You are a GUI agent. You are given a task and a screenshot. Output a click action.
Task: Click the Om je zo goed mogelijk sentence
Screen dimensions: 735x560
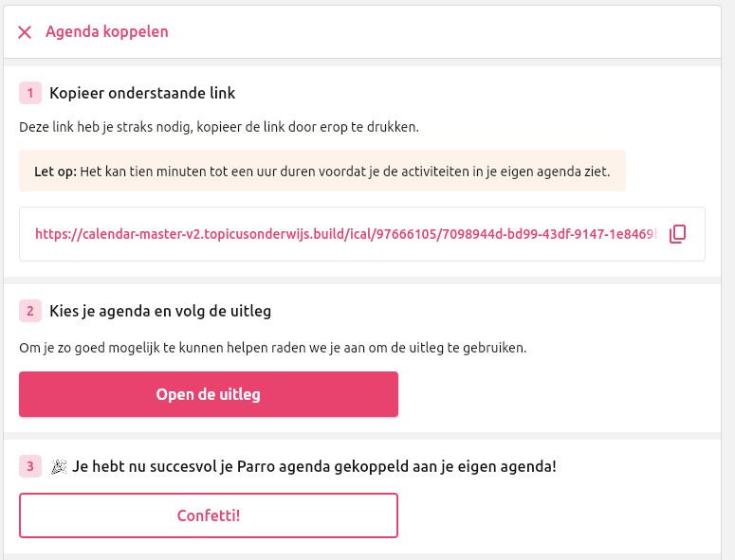[273, 348]
